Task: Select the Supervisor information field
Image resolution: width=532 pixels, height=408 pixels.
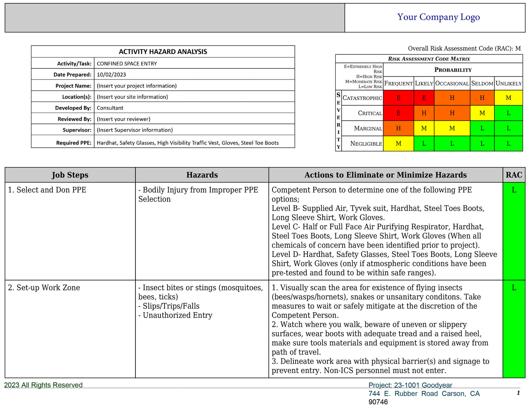Action: (135, 130)
